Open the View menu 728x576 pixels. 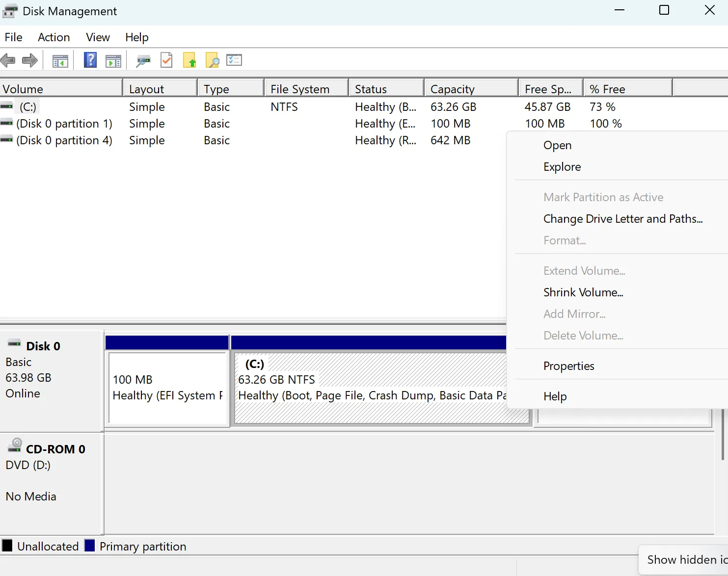pos(97,37)
